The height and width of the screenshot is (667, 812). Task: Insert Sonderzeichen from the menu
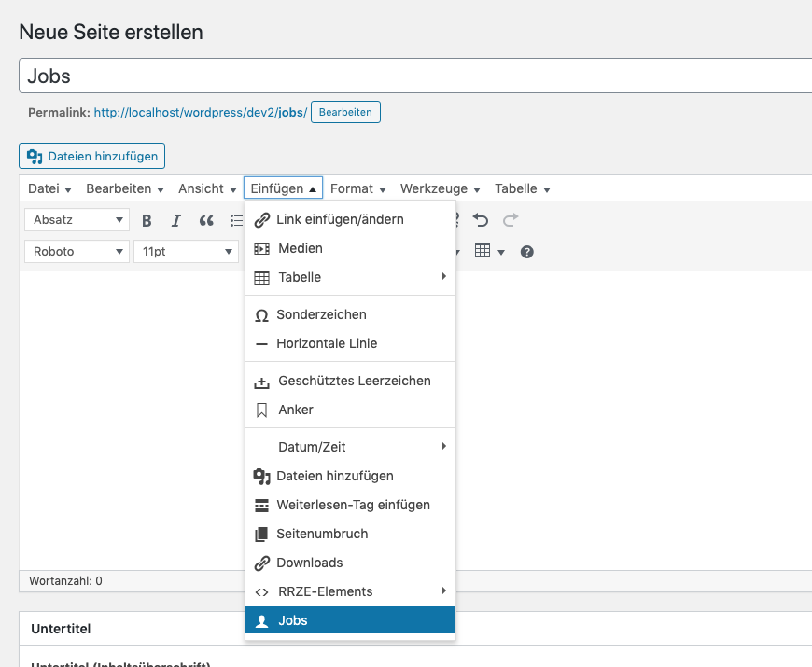click(x=321, y=314)
